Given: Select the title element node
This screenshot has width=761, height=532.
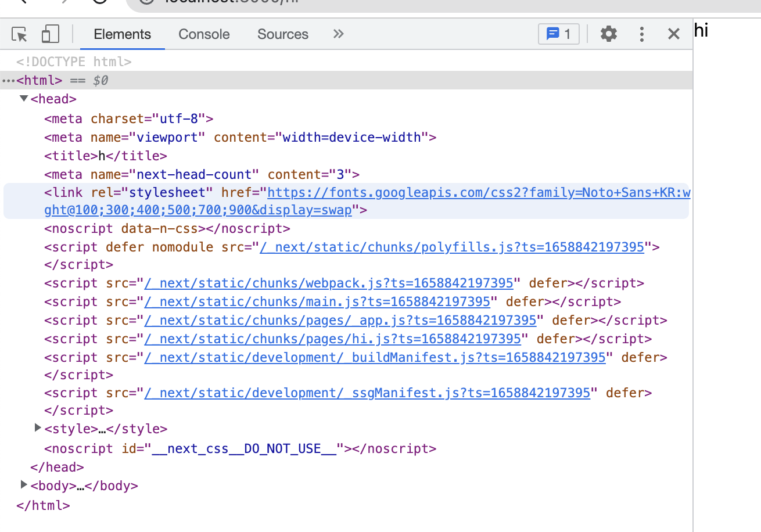Looking at the screenshot, I should pos(106,156).
